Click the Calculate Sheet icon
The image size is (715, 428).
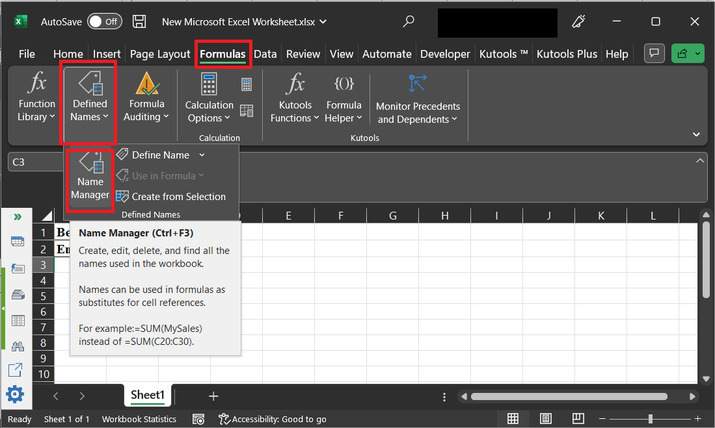tap(247, 111)
